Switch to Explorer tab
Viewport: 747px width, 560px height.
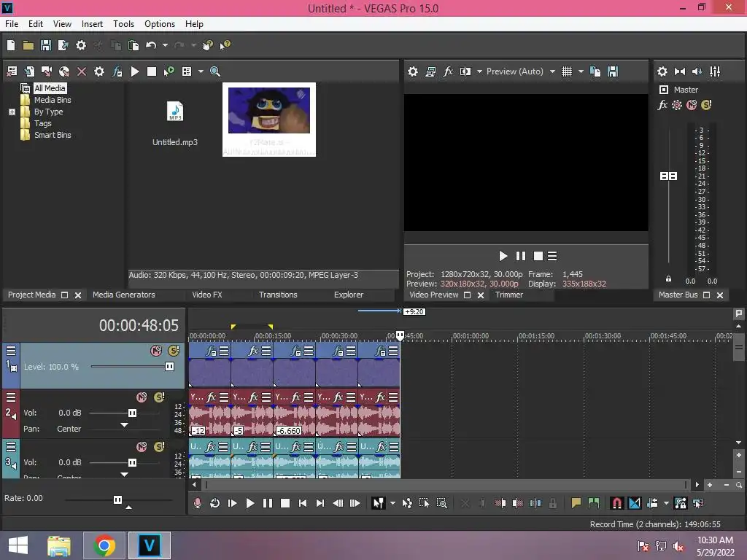click(348, 295)
